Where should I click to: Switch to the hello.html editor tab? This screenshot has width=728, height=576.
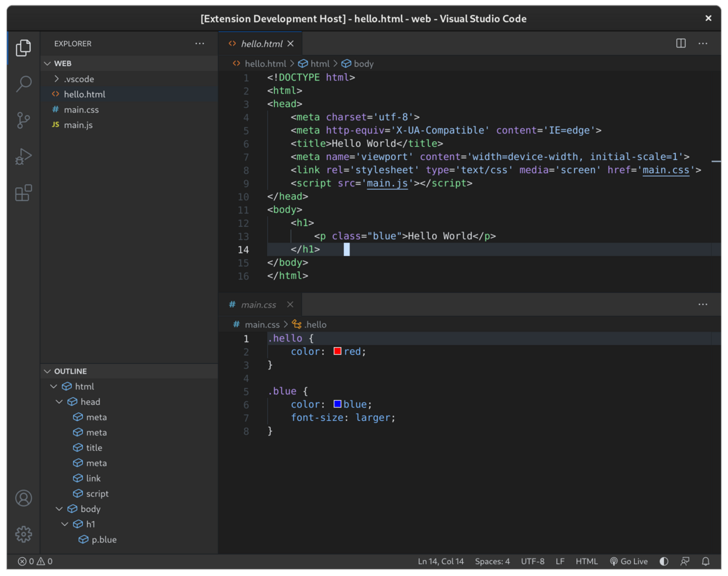pyautogui.click(x=260, y=44)
